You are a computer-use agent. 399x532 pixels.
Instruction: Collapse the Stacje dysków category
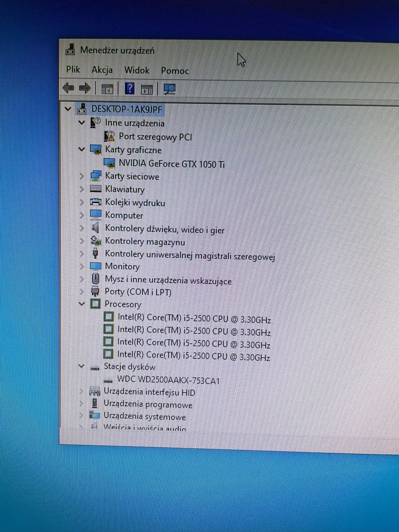tap(82, 366)
